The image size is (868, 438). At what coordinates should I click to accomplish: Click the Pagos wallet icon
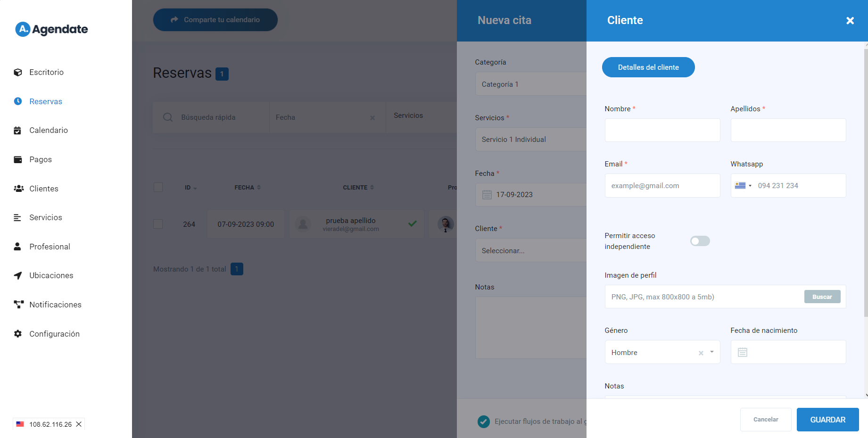pos(18,159)
